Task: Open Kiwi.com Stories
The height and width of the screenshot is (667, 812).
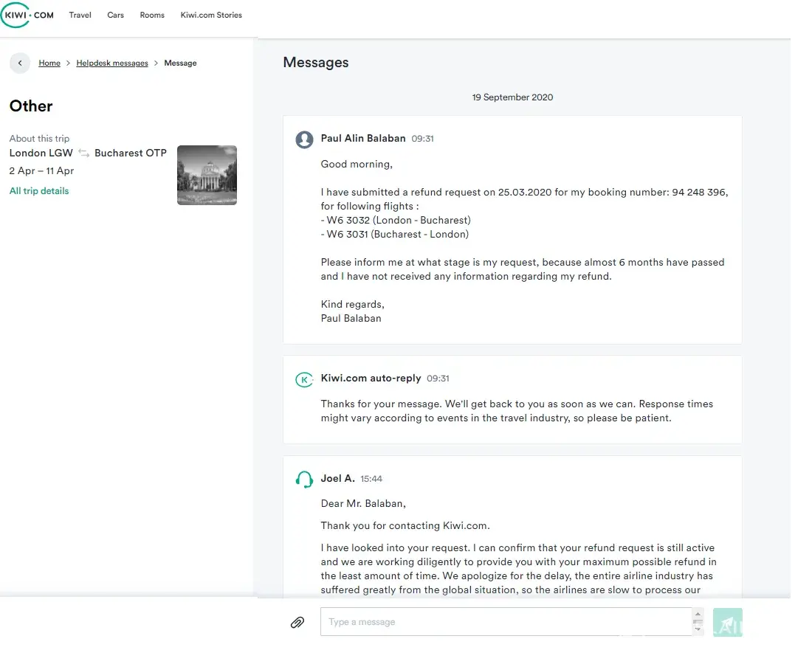Action: pyautogui.click(x=211, y=15)
